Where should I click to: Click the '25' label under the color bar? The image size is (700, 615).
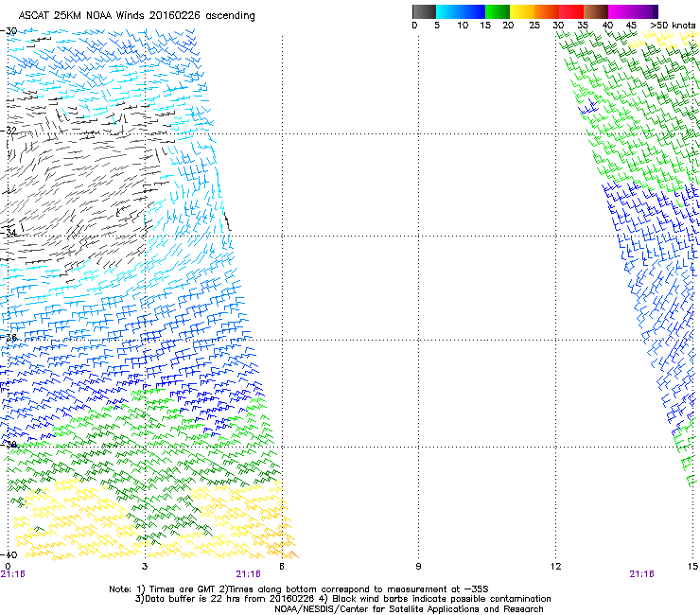pos(534,26)
